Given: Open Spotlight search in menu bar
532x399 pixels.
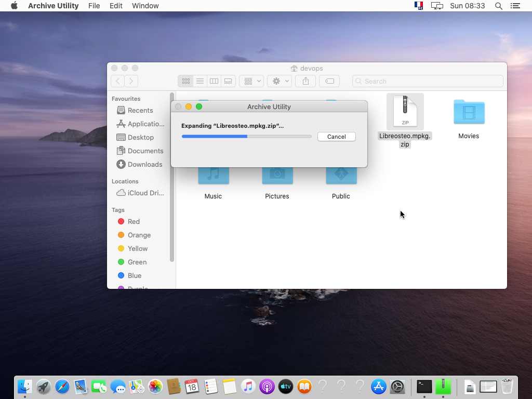Looking at the screenshot, I should [499, 6].
